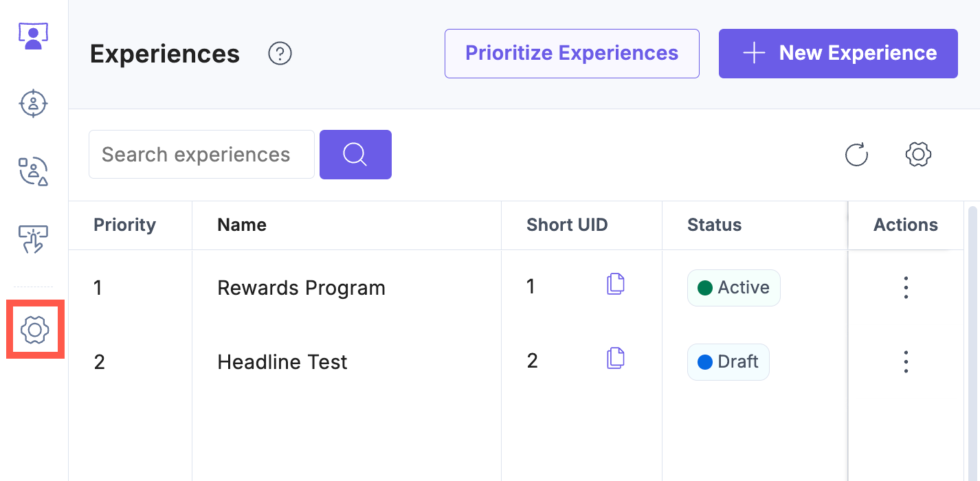Open the Experiences section in the sidebar
The height and width of the screenshot is (481, 980).
tap(33, 36)
